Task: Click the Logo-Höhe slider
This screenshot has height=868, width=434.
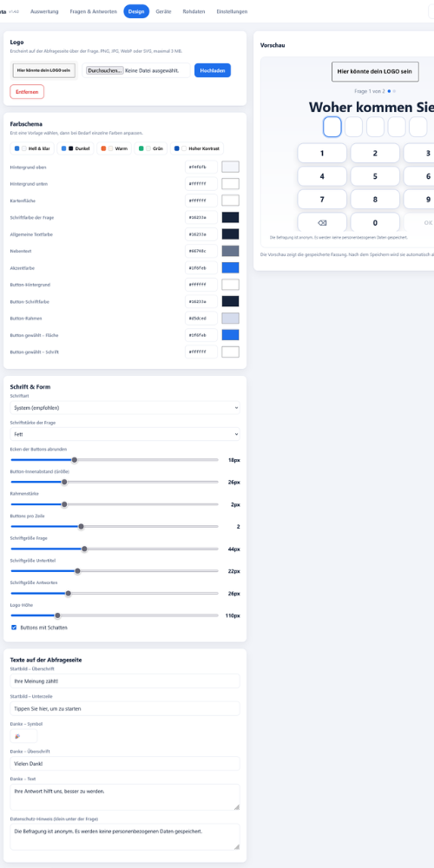Action: click(x=115, y=615)
